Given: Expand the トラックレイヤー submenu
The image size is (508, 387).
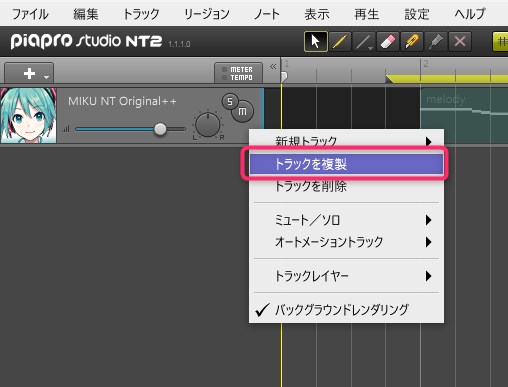Looking at the screenshot, I should 346,276.
